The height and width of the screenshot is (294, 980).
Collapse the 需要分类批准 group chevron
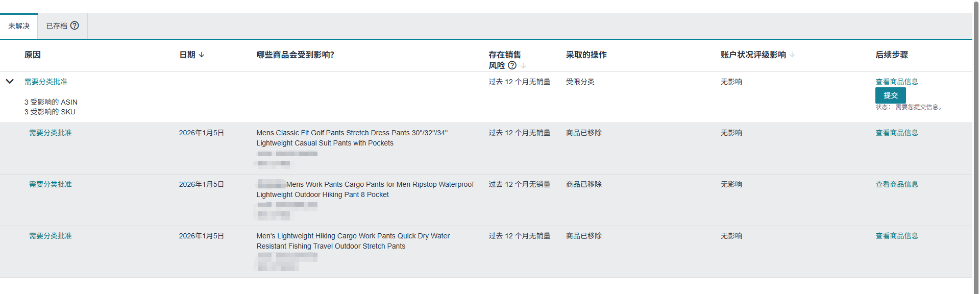coord(10,81)
